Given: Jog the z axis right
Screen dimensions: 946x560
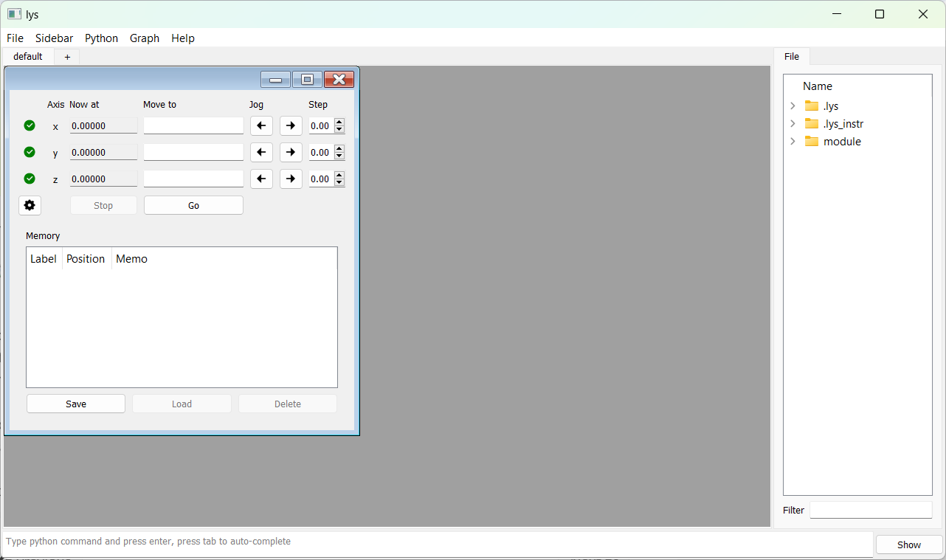Looking at the screenshot, I should (x=291, y=179).
